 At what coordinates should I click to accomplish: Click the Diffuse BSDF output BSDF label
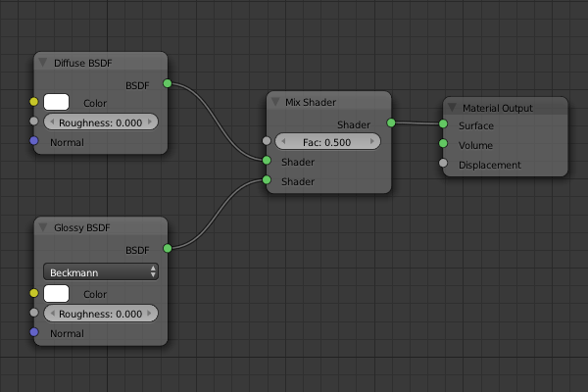tap(137, 85)
